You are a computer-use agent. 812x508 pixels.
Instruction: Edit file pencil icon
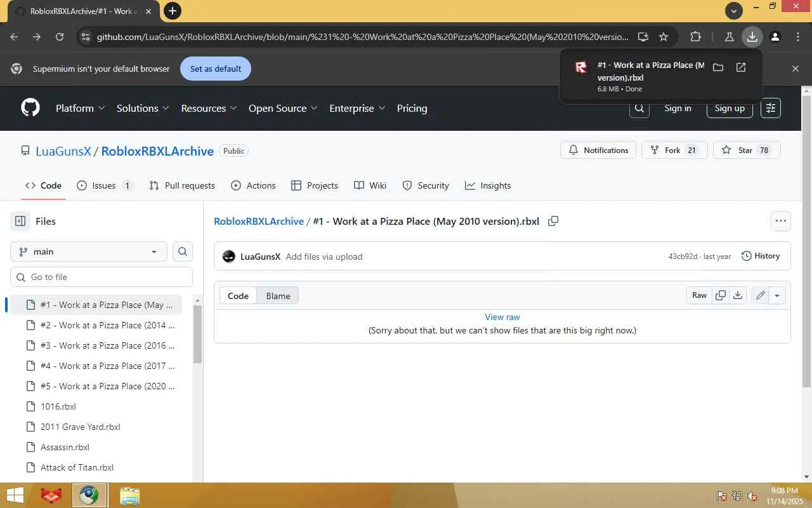(760, 295)
